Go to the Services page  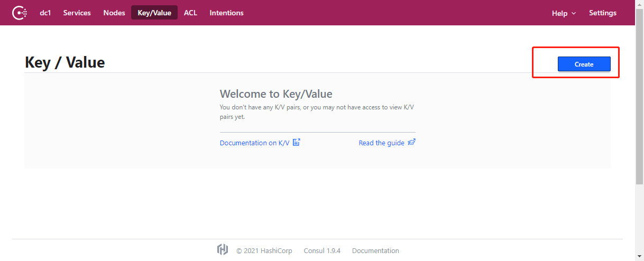coord(77,13)
